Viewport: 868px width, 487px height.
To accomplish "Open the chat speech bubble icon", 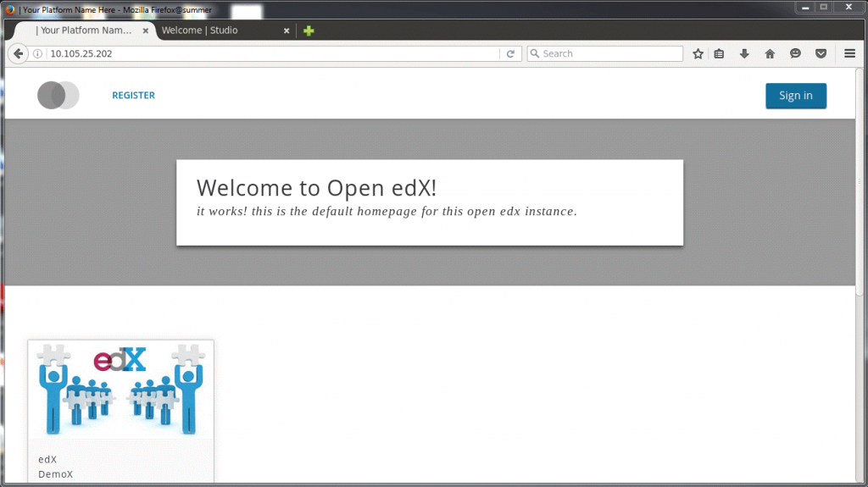I will pyautogui.click(x=795, y=53).
